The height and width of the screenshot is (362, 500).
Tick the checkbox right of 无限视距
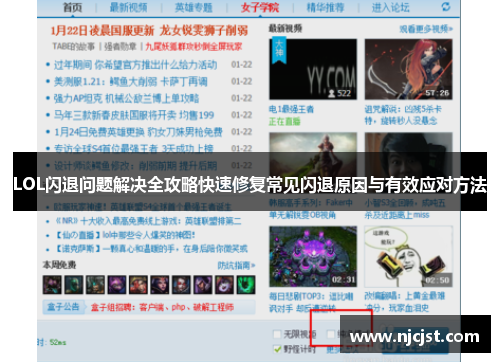click(330, 334)
